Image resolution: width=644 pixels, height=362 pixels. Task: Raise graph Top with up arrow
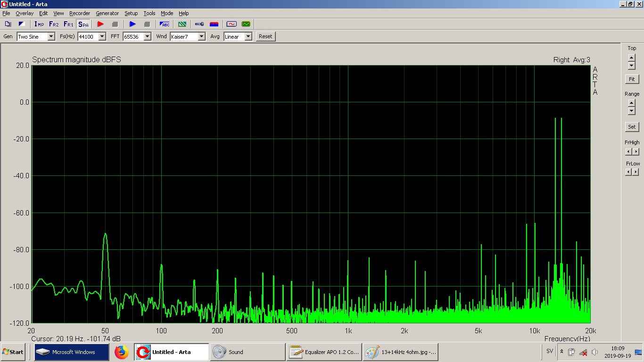coord(632,58)
